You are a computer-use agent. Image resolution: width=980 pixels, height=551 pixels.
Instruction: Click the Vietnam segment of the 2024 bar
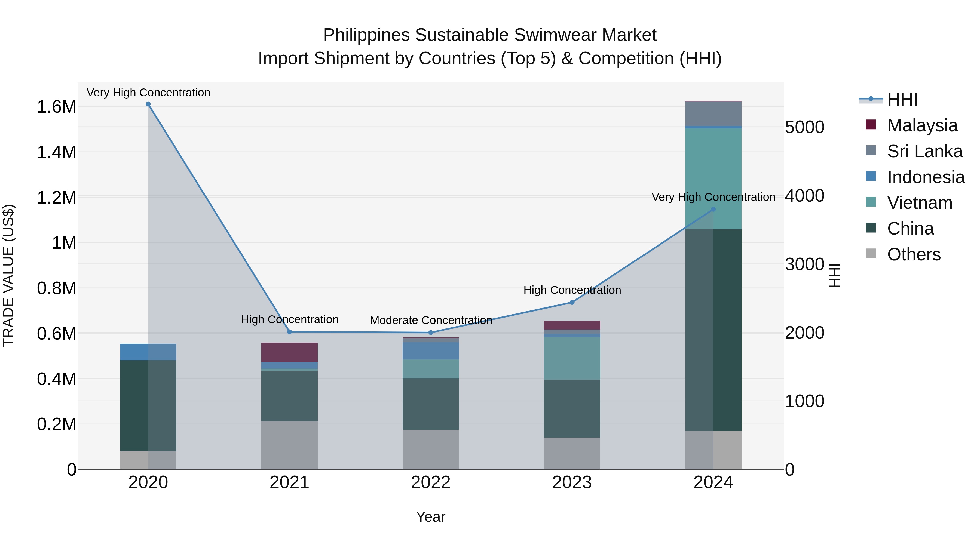click(x=713, y=179)
